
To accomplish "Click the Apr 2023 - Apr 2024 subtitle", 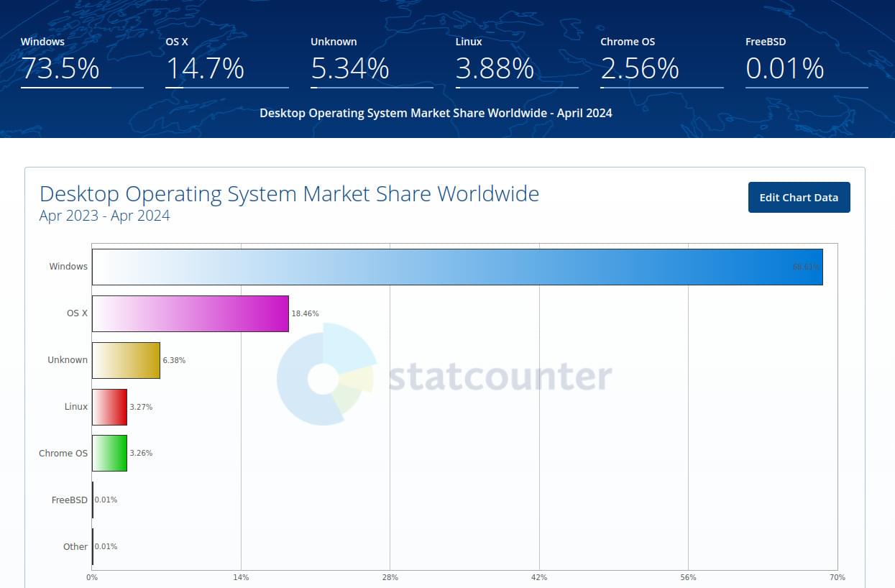I will [x=105, y=216].
